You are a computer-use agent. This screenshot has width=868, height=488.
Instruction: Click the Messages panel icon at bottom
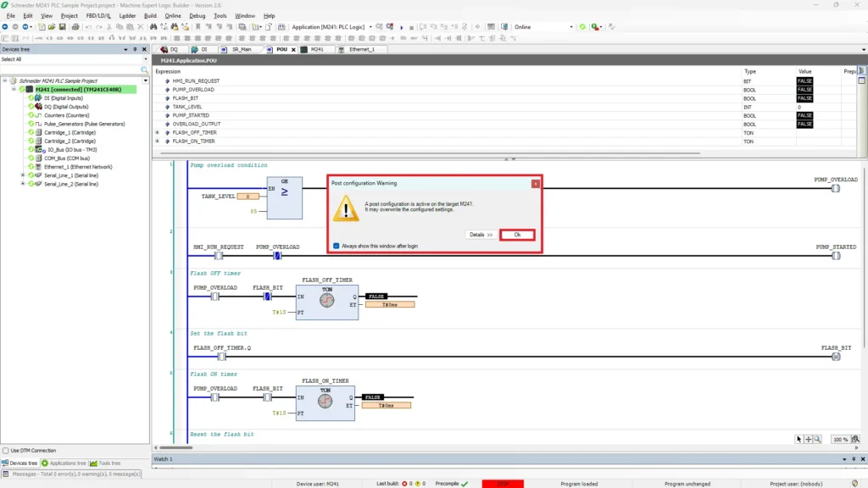click(x=6, y=474)
